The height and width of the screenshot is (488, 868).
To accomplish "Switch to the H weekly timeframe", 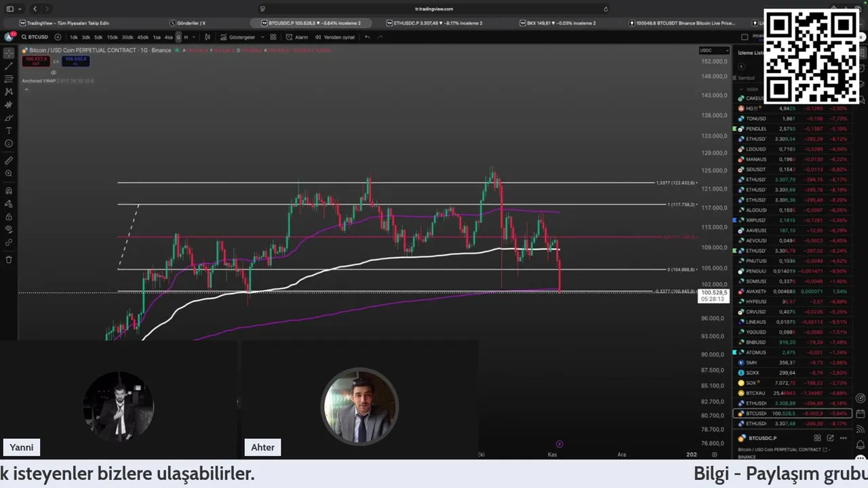I will point(186,37).
